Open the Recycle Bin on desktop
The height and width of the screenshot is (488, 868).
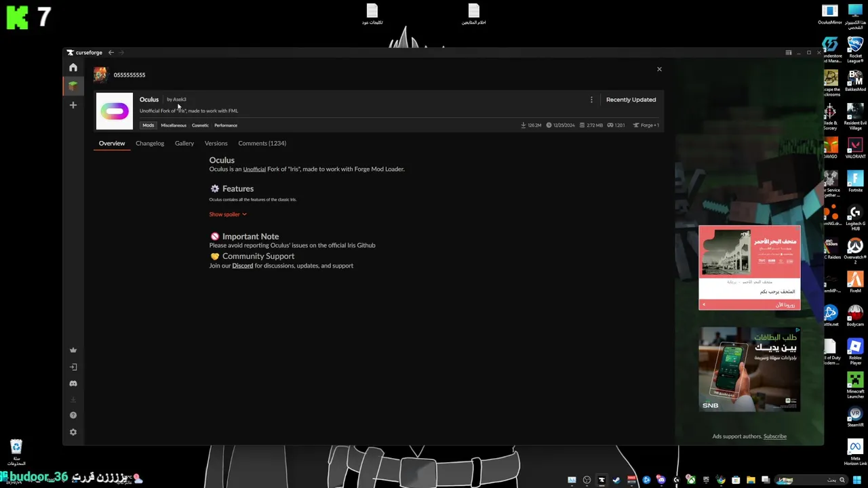pyautogui.click(x=16, y=453)
